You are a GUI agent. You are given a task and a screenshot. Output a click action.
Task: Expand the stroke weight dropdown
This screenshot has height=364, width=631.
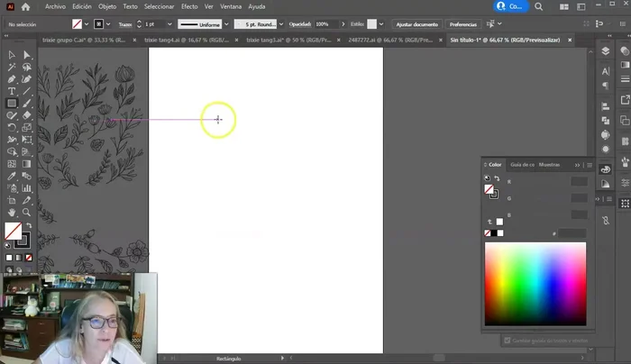pos(169,24)
